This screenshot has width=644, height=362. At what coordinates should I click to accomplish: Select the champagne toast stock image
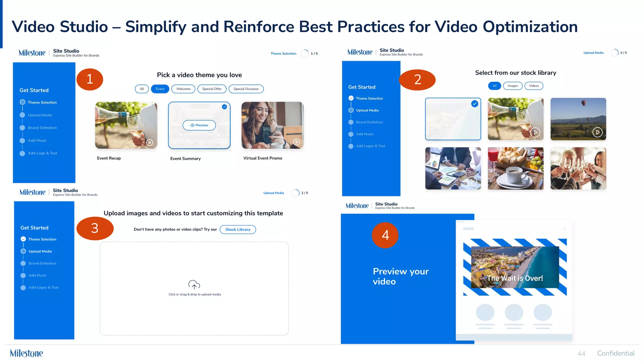point(578,168)
